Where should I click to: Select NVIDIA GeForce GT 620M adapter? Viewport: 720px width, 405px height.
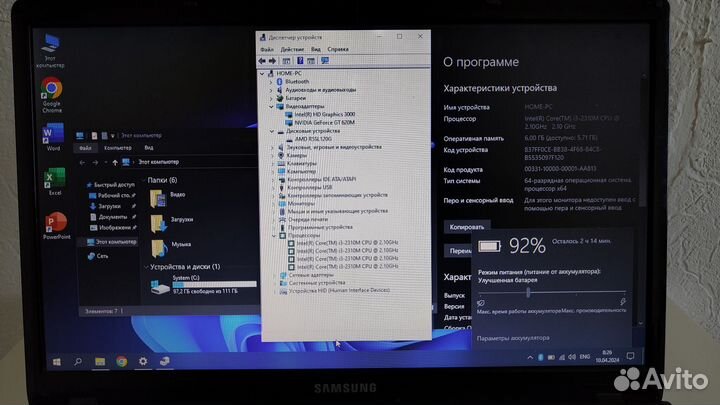tap(320, 123)
